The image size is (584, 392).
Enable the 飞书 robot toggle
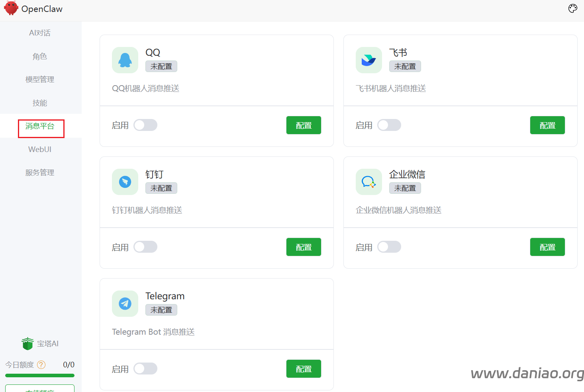click(389, 125)
